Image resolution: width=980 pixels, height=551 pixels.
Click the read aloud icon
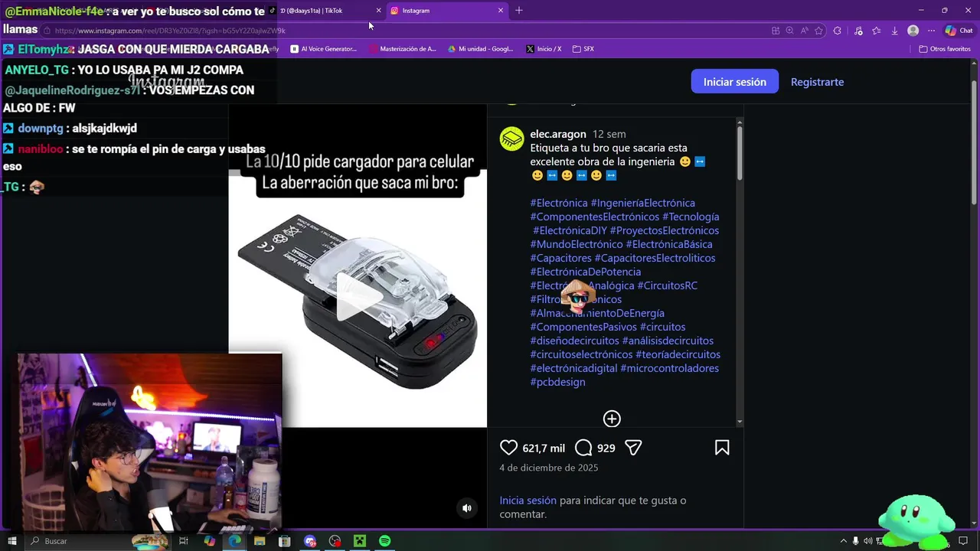[x=805, y=31]
